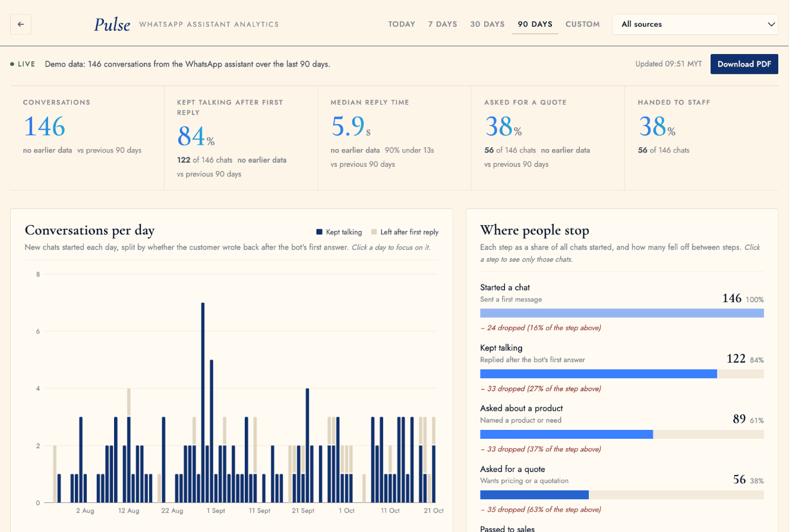
Task: Switch to the Today range tab
Action: pos(402,24)
